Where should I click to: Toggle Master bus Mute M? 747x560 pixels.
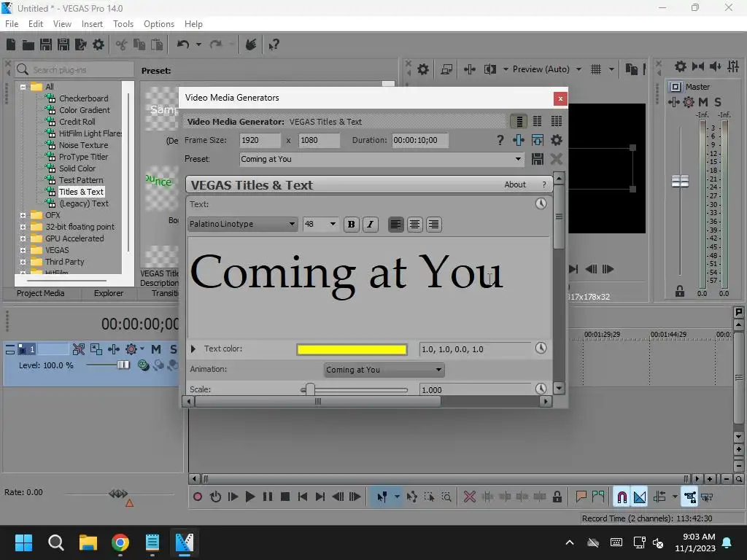(x=703, y=102)
